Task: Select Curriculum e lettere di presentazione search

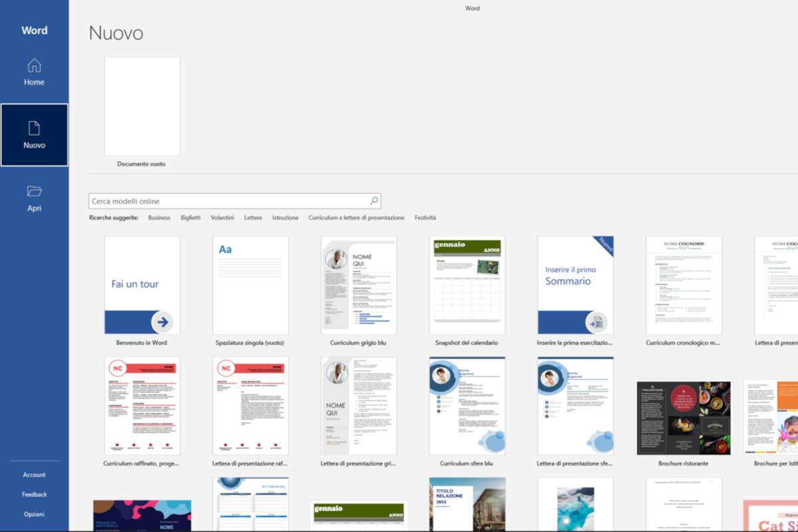Action: (356, 217)
